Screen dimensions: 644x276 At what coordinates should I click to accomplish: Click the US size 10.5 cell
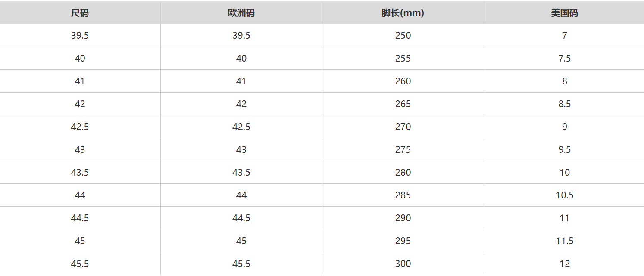pos(564,195)
